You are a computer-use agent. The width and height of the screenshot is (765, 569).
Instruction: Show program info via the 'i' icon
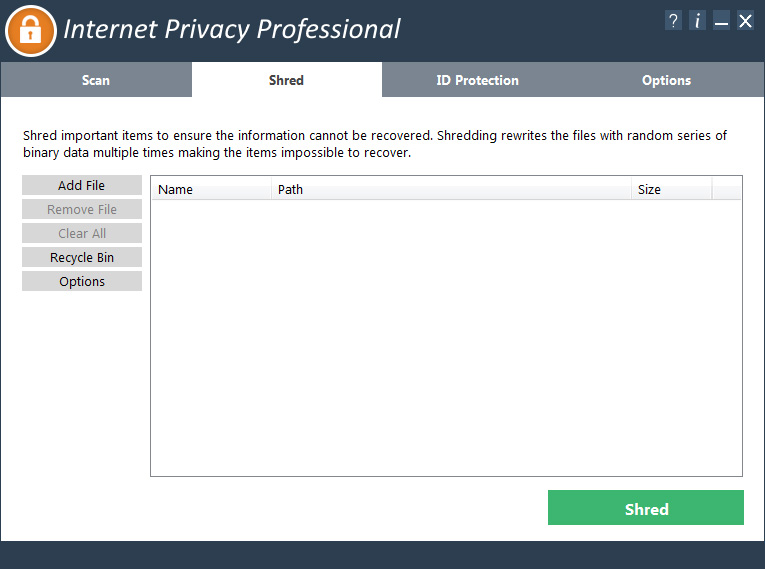click(x=698, y=21)
